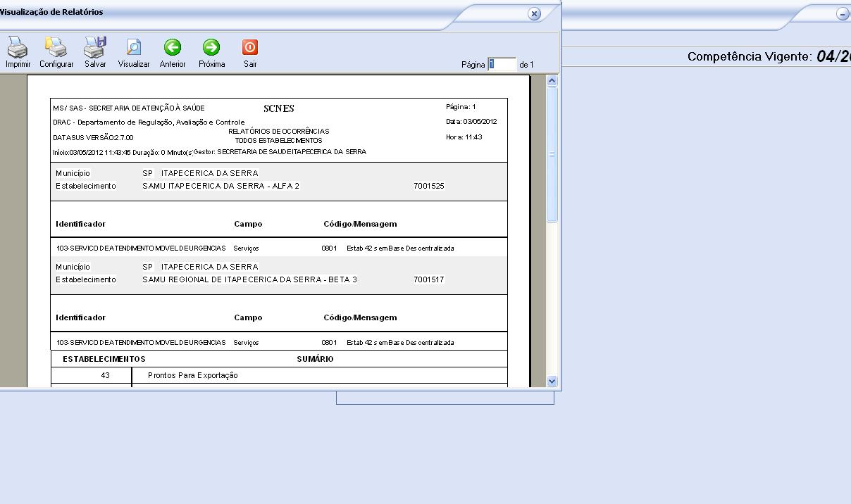Go to previous page with Anterior arrow
The image size is (851, 504).
pyautogui.click(x=173, y=48)
